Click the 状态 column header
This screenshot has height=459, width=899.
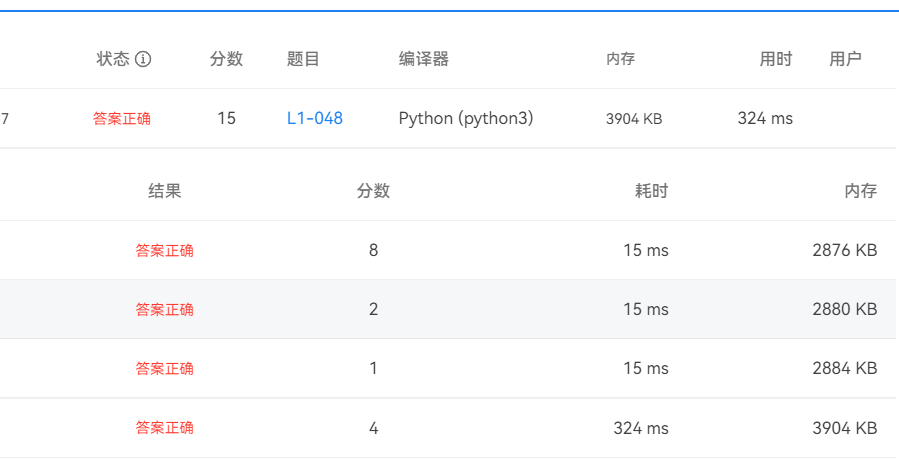pyautogui.click(x=113, y=59)
